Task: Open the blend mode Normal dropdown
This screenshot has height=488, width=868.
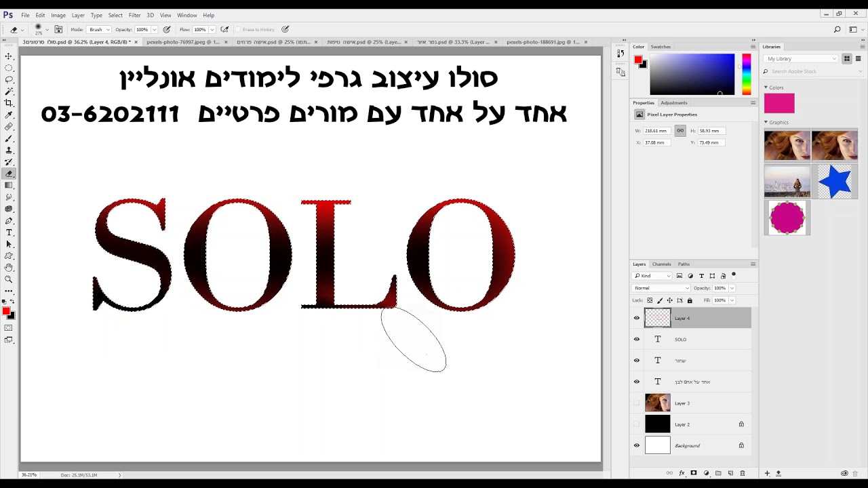Action: (661, 288)
